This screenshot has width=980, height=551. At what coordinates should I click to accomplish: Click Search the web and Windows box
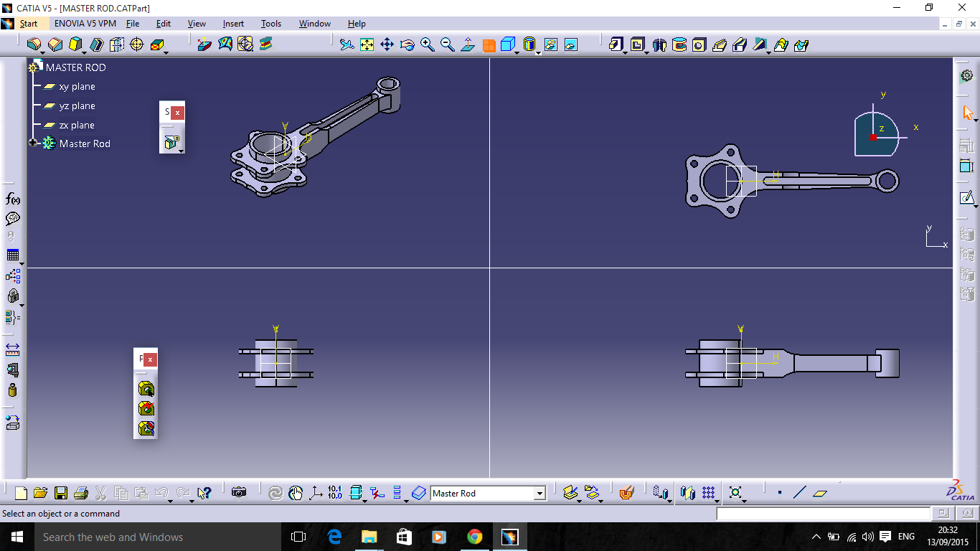(157, 537)
